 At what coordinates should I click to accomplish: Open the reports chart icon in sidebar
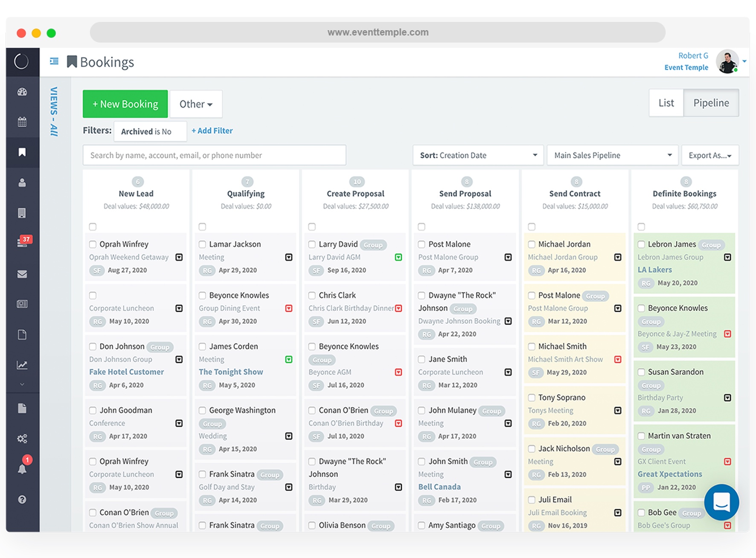click(x=22, y=365)
